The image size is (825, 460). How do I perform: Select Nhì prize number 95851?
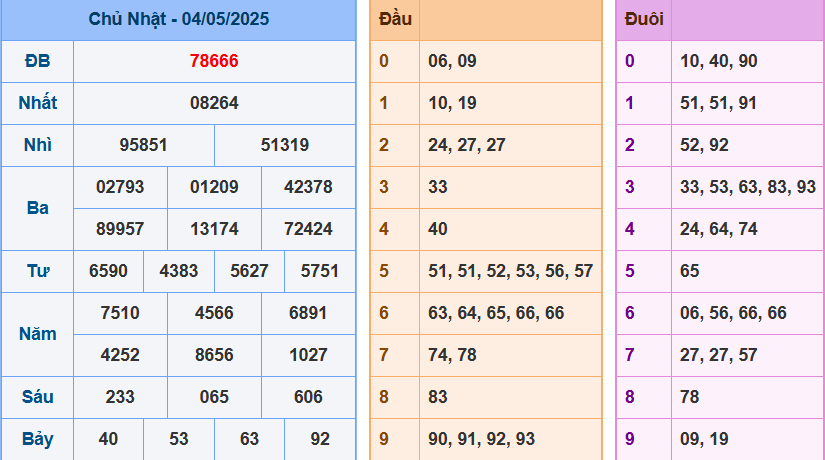coord(143,145)
